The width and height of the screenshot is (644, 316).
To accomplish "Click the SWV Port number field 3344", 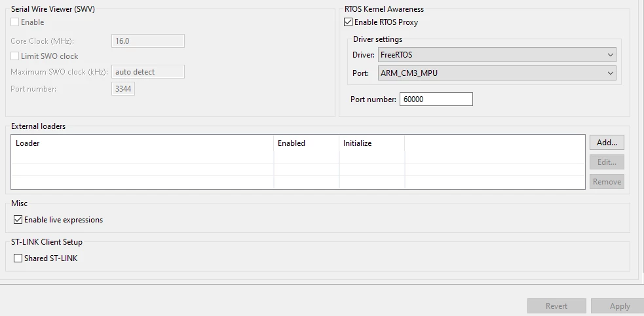I will click(x=123, y=88).
